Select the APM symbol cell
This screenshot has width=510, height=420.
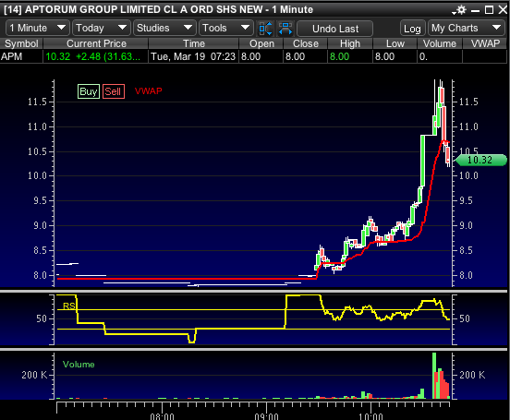tap(21, 56)
